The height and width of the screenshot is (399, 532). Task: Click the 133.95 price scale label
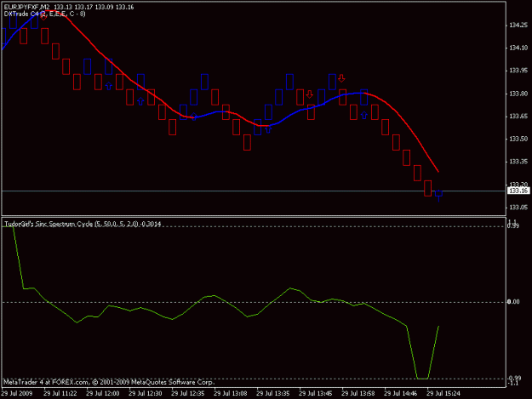pyautogui.click(x=518, y=71)
